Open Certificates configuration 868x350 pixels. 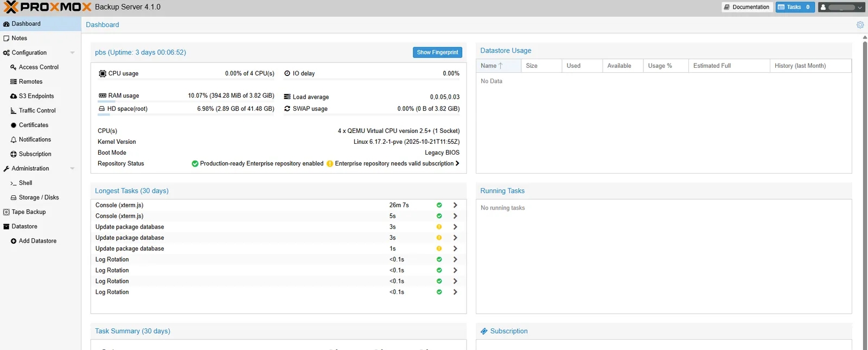tap(41, 125)
